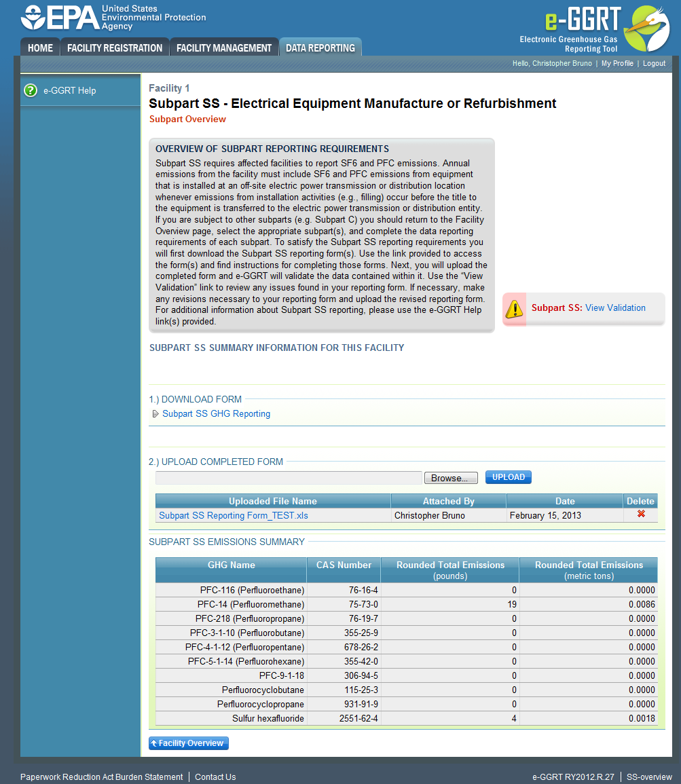Click the e-GGRT heron logo
The height and width of the screenshot is (784, 681).
648,29
